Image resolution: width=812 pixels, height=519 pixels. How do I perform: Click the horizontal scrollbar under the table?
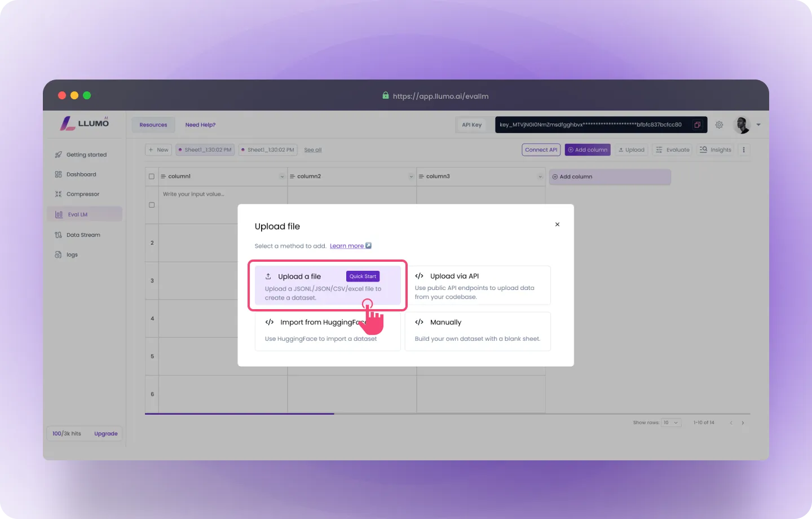[240, 414]
